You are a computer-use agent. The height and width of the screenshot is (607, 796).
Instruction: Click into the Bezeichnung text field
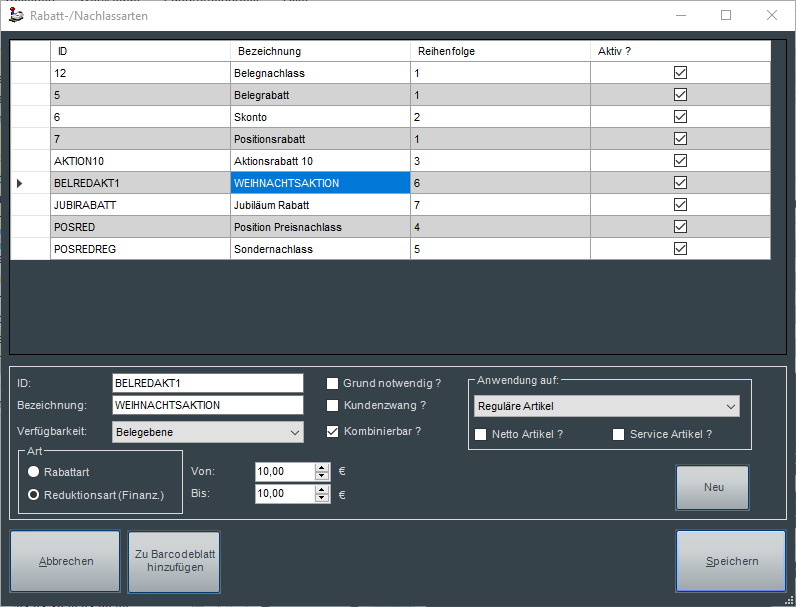[x=207, y=405]
